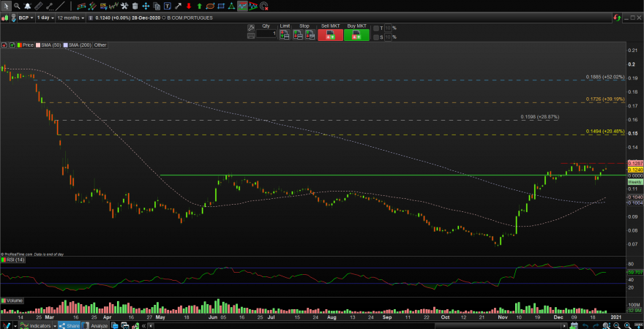This screenshot has height=329, width=644.
Task: Select the magnifier zoom tool
Action: pyautogui.click(x=17, y=6)
